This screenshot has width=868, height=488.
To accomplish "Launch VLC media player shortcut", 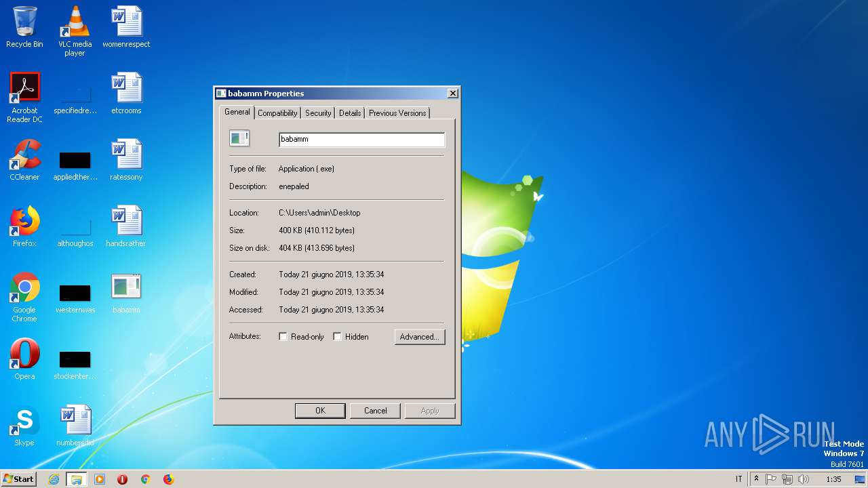I will tap(75, 30).
